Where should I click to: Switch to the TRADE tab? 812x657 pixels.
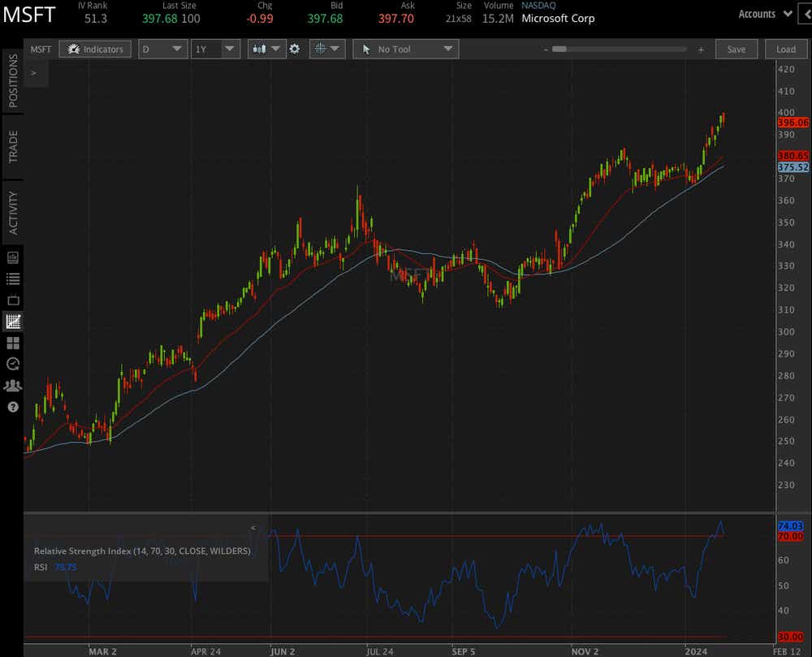pos(11,146)
